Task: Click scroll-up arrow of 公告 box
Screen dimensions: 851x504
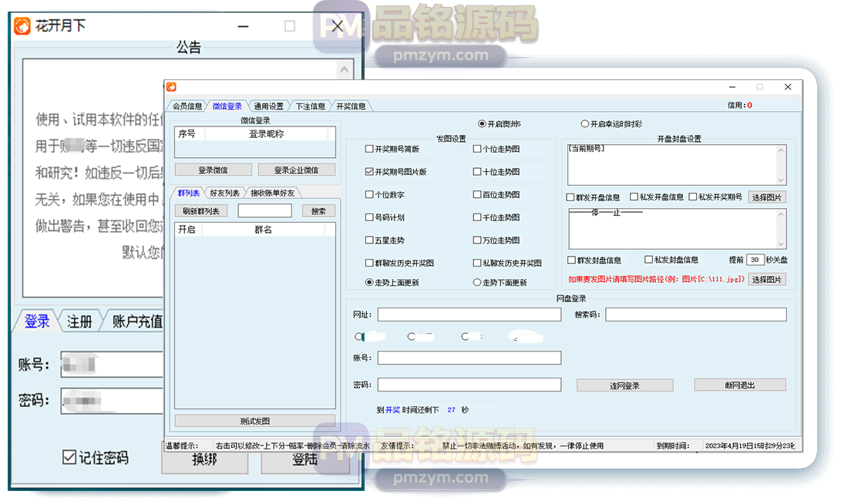Action: pos(344,69)
